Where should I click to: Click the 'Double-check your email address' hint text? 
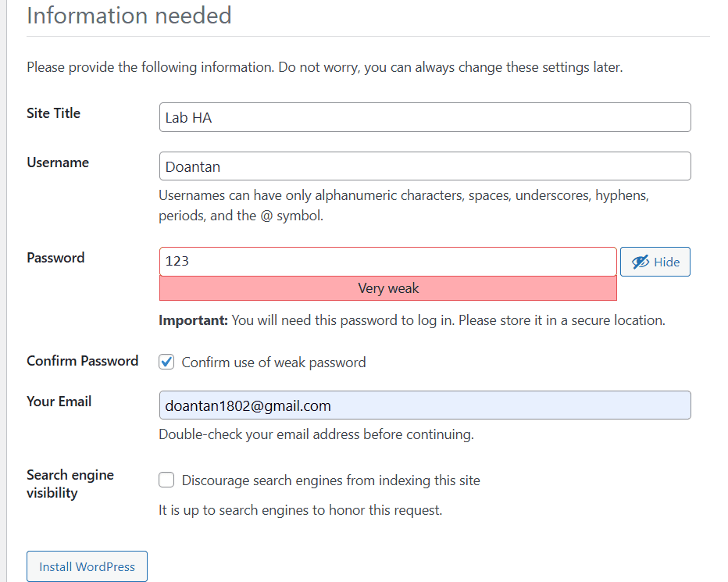click(316, 434)
